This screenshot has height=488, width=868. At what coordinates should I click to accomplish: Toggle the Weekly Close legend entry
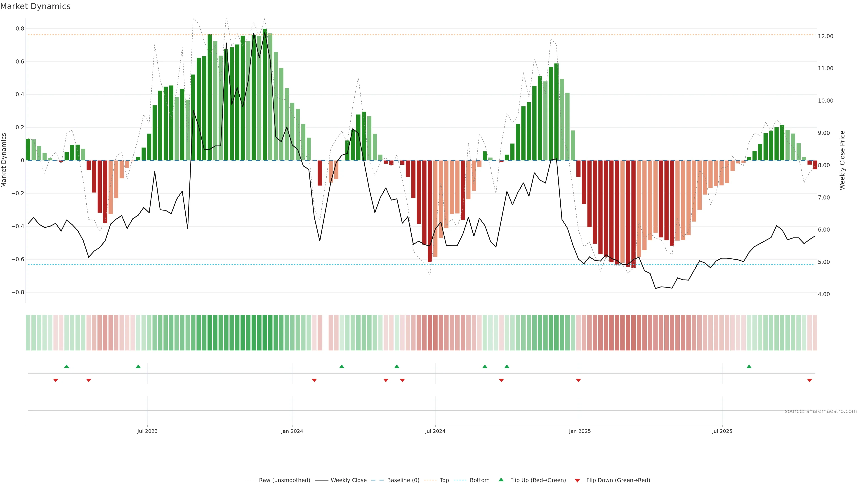(x=348, y=480)
